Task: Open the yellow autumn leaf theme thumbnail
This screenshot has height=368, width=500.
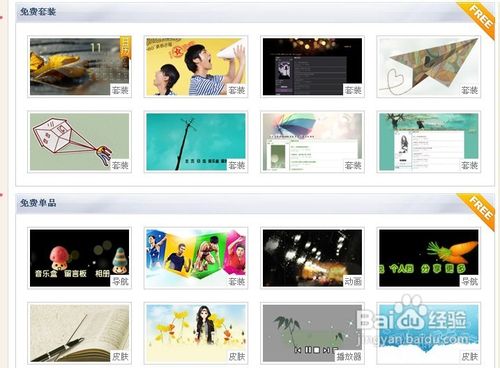Action: 79,67
